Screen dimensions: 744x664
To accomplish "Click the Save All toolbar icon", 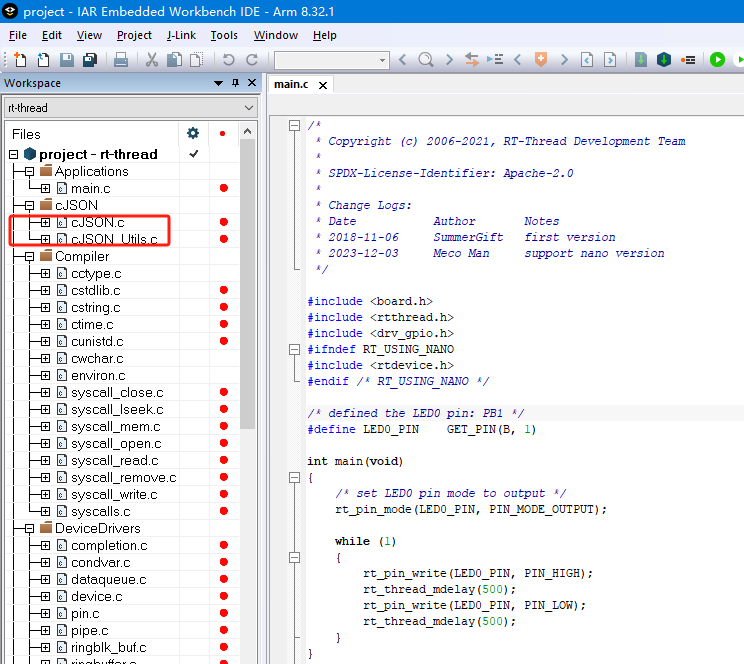I will pyautogui.click(x=90, y=60).
